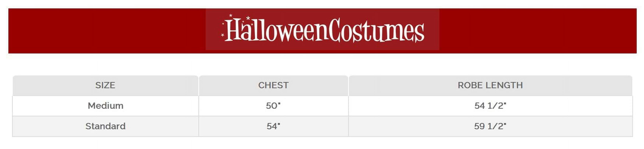Select the 59 1/2" robe length value
Image resolution: width=644 pixels, height=149 pixels.
[x=490, y=126]
